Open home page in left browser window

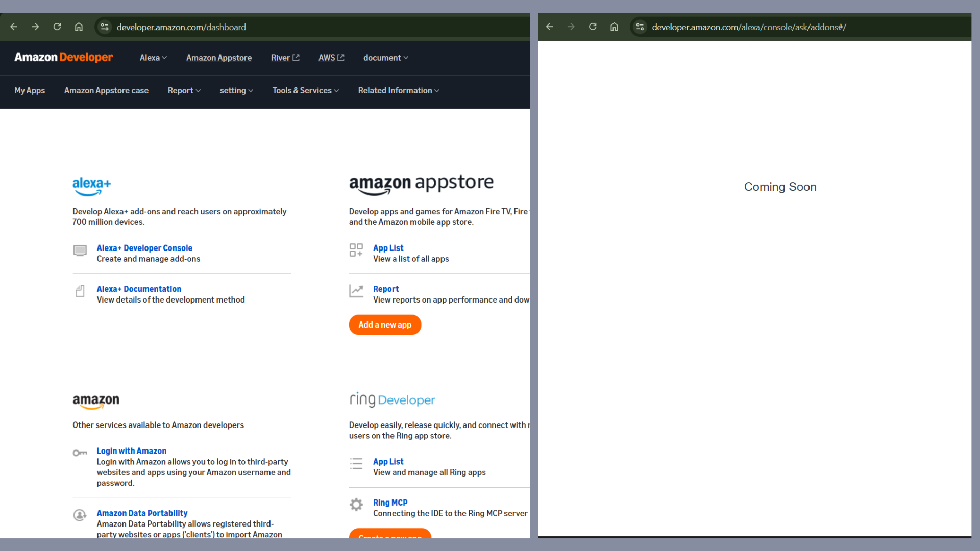pyautogui.click(x=79, y=27)
